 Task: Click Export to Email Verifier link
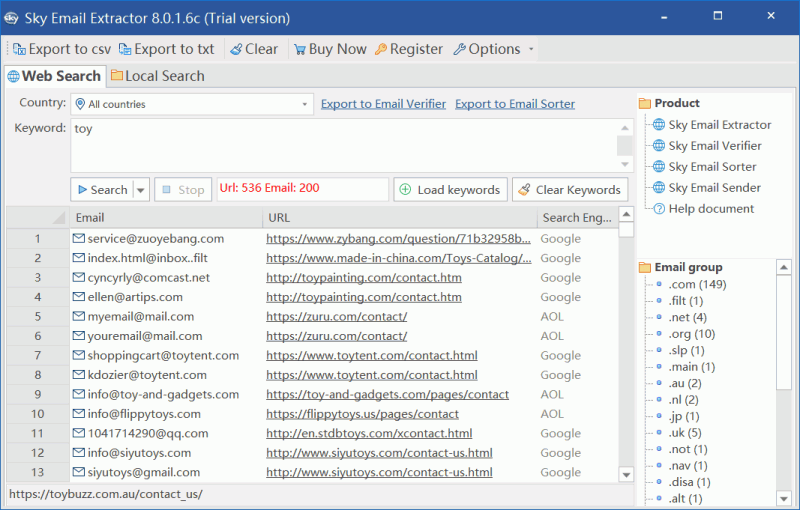(x=383, y=104)
